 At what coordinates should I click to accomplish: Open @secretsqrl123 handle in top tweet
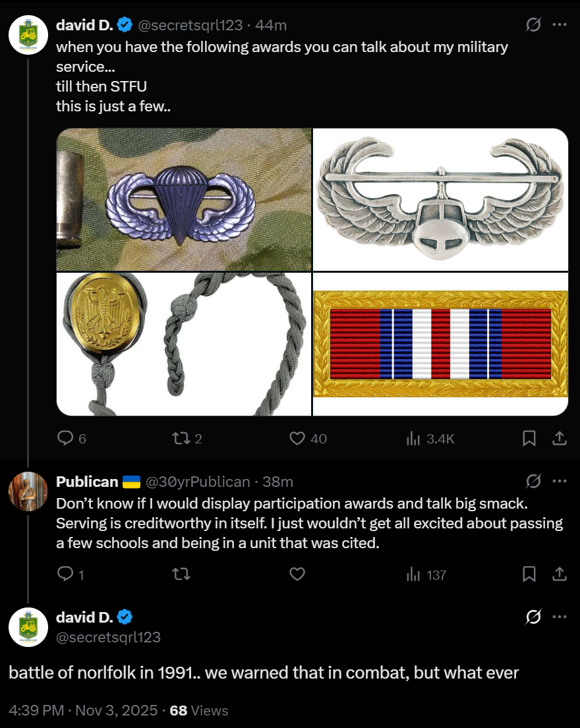point(190,25)
